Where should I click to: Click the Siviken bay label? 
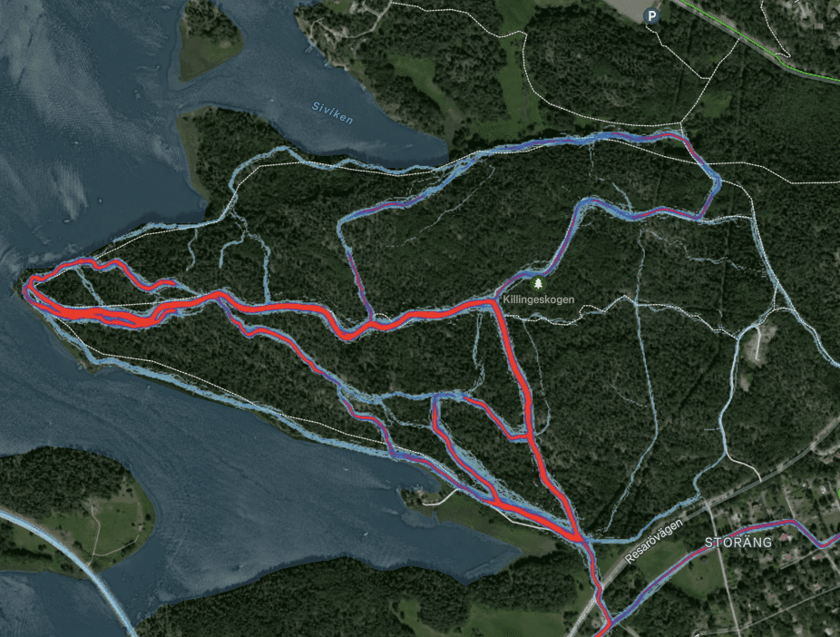(333, 113)
